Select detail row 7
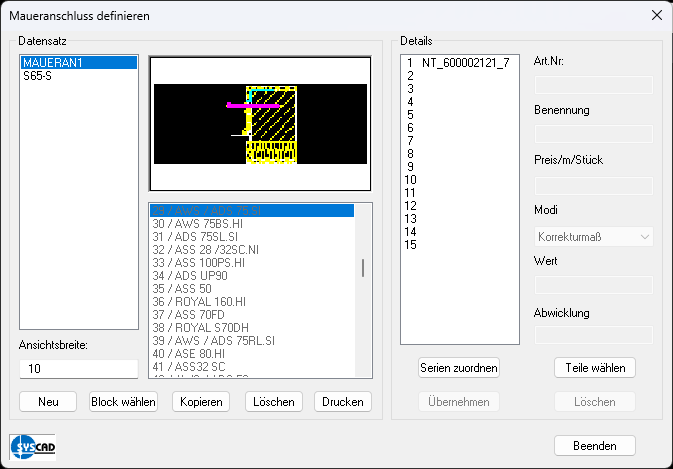 [x=460, y=141]
